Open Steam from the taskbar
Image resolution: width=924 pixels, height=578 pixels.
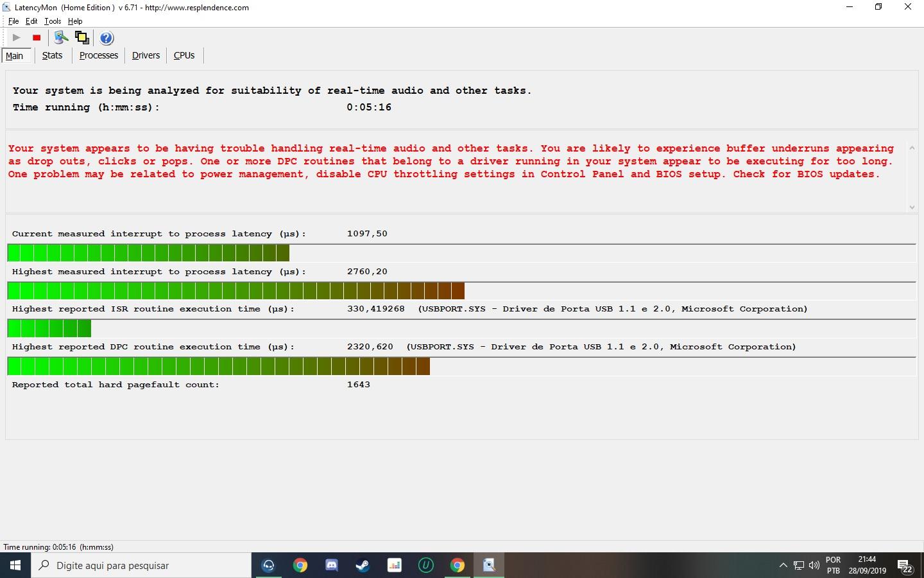[x=363, y=565]
